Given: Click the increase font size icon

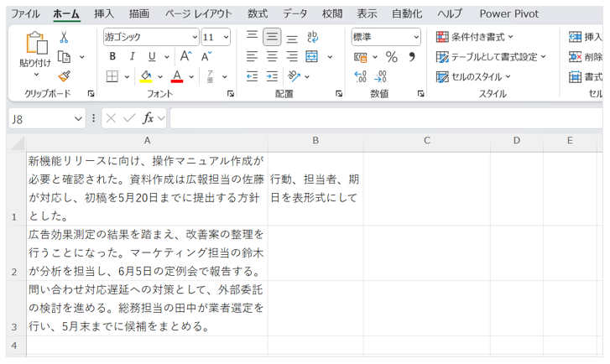Looking at the screenshot, I should click(185, 56).
